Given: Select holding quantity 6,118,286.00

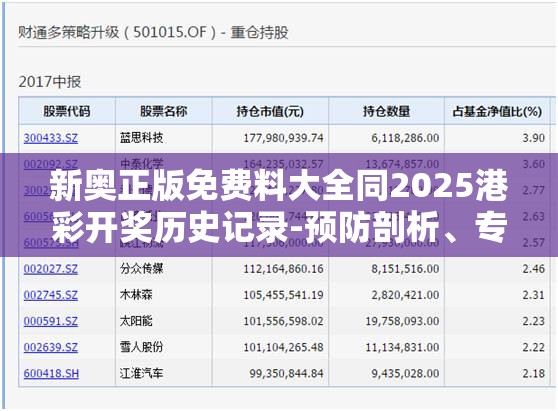Looking at the screenshot, I should [405, 138].
